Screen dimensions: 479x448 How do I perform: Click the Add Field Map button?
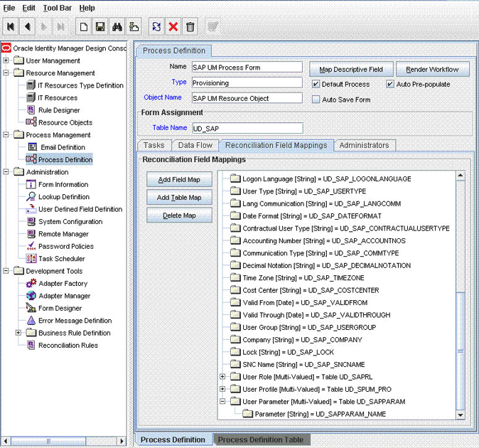point(179,180)
